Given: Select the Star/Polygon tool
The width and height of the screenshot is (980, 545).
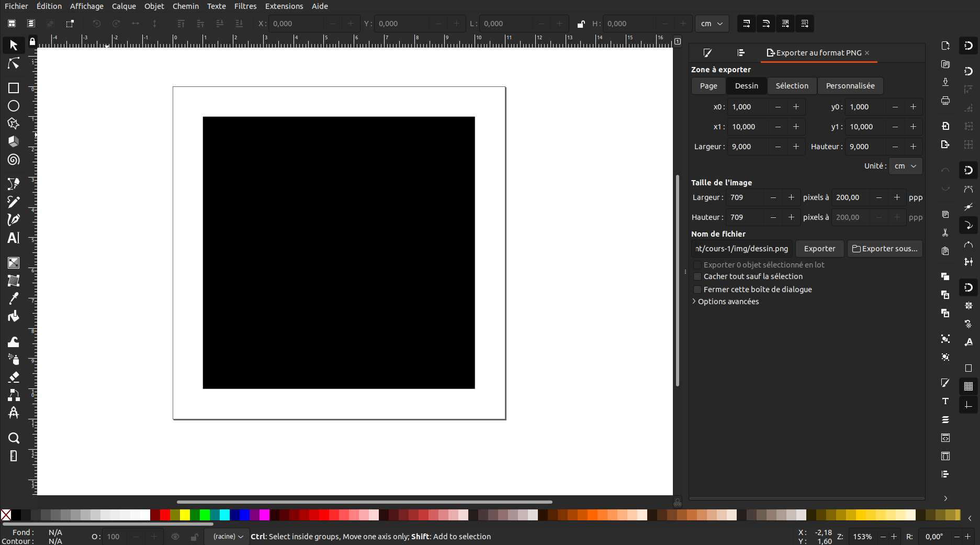Looking at the screenshot, I should [x=14, y=124].
